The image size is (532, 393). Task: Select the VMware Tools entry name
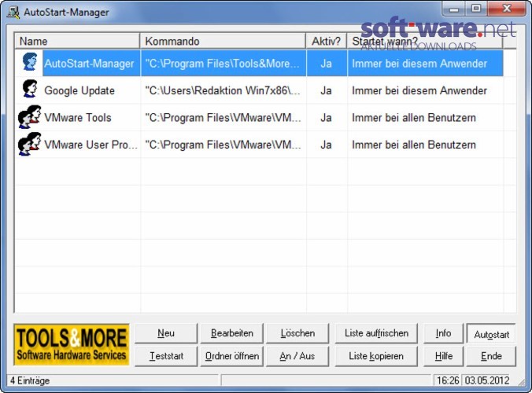point(78,118)
